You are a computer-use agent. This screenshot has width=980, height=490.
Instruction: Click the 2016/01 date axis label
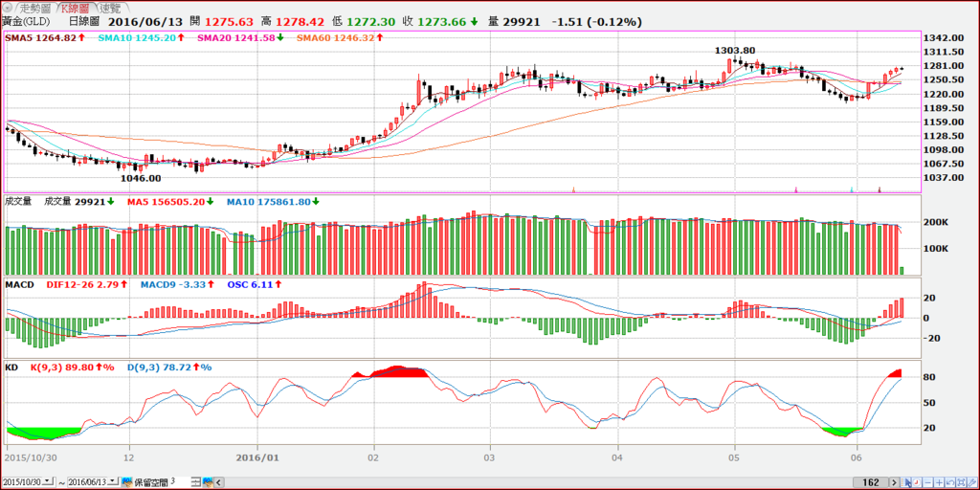[x=258, y=457]
